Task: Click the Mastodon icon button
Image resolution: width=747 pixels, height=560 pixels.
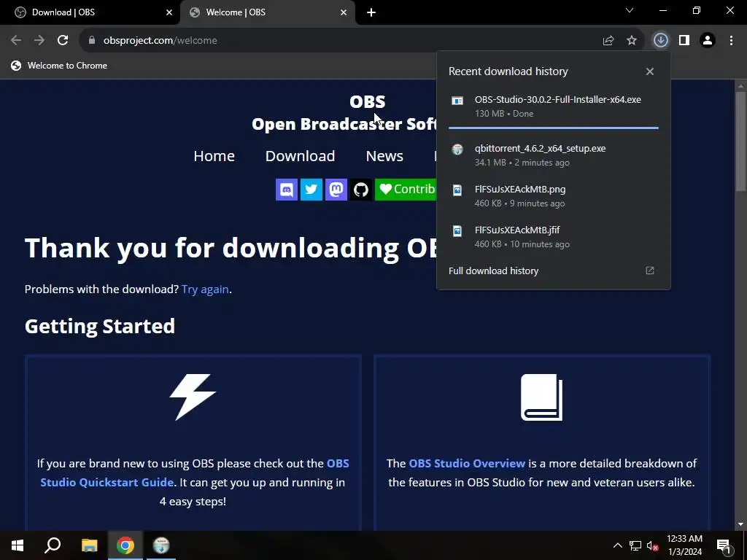Action: click(x=336, y=190)
